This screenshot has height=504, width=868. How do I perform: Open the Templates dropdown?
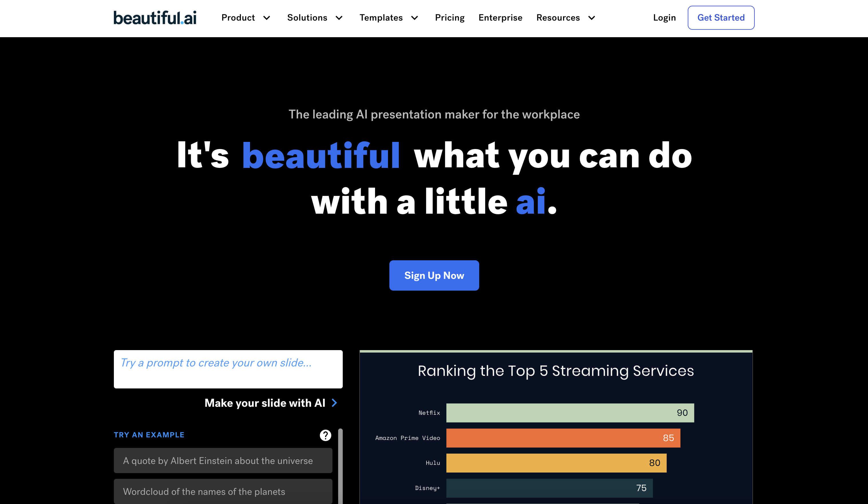[x=389, y=17]
